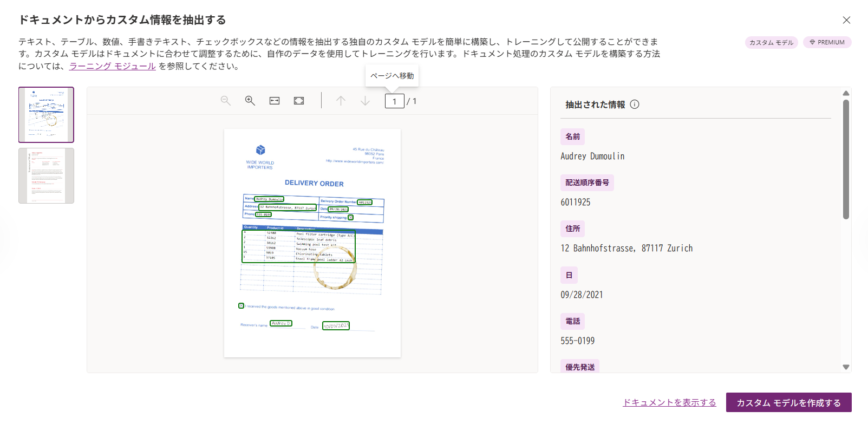Close the dialog with the X icon
This screenshot has width=868, height=424.
pos(846,20)
